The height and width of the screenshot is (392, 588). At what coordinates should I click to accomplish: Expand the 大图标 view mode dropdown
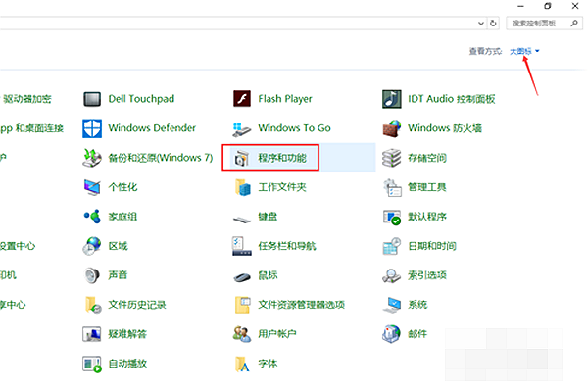[x=524, y=51]
